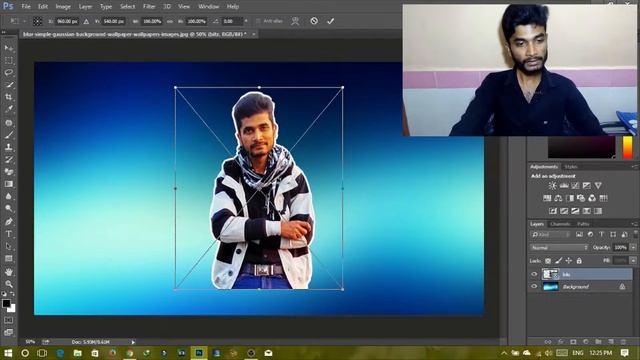This screenshot has height=360, width=640.
Task: Select the Eraser tool
Action: (x=9, y=172)
